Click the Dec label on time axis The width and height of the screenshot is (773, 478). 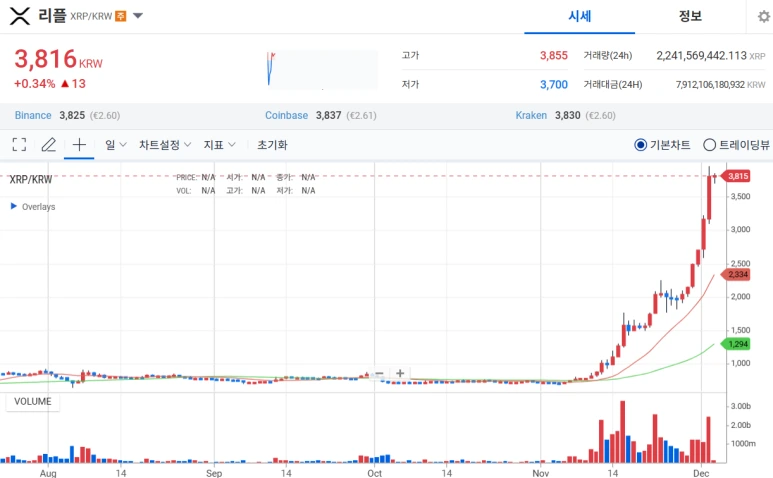pos(701,473)
